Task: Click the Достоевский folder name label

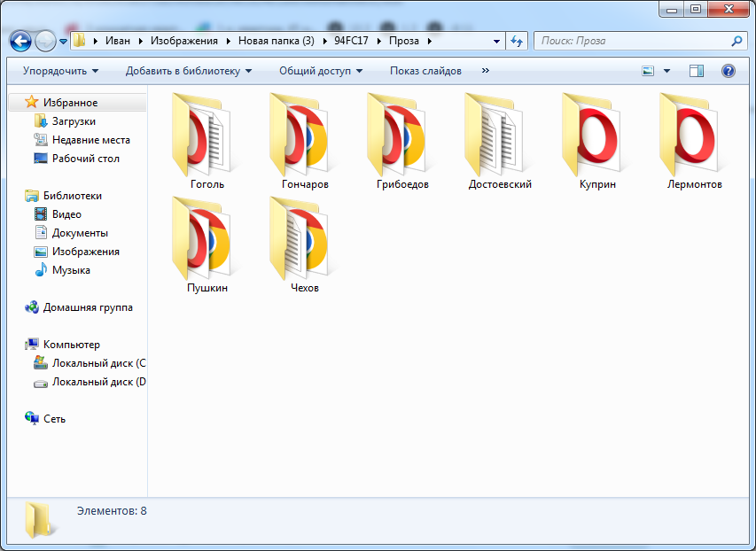Action: point(500,184)
